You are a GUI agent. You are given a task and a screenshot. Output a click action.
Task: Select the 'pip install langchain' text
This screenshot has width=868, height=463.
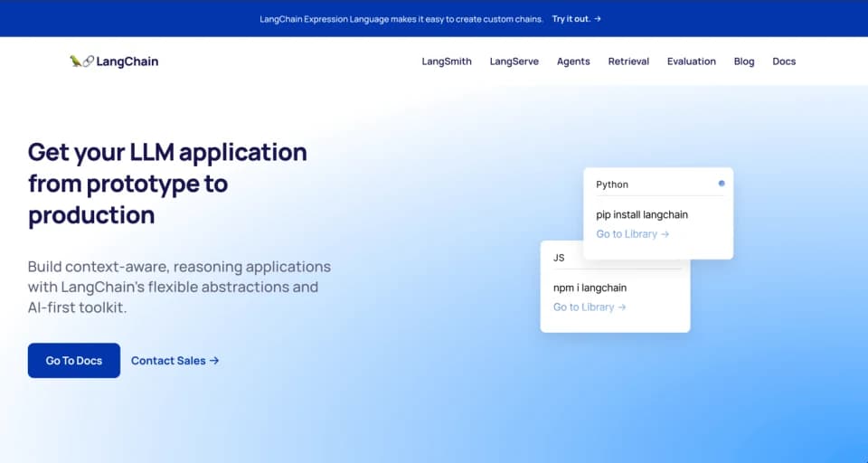pos(642,215)
